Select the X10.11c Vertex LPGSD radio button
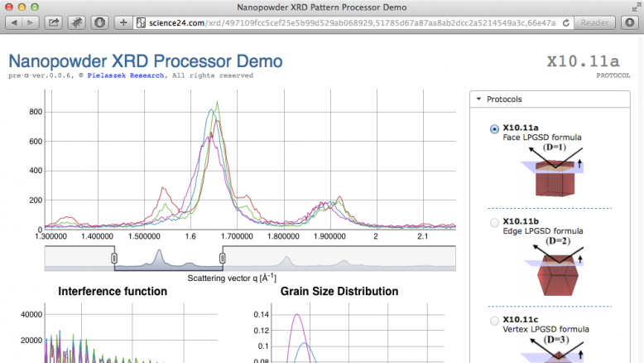This screenshot has height=363, width=644. click(x=494, y=321)
